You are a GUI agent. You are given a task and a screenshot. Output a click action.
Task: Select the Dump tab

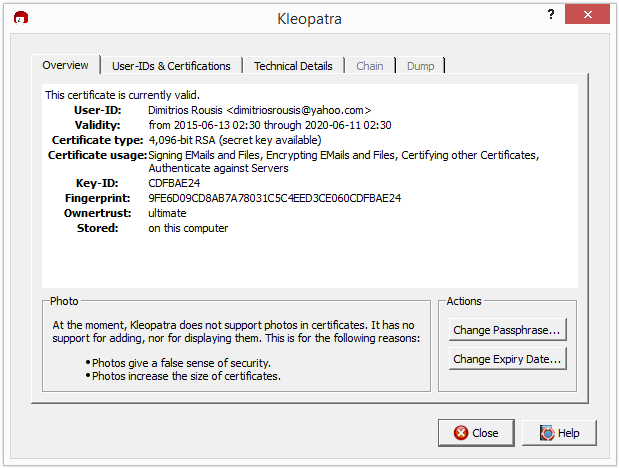click(x=420, y=66)
